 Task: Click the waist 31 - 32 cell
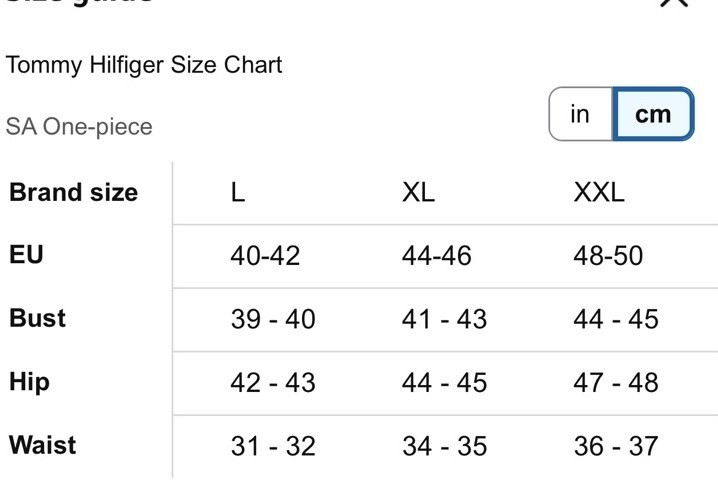273,446
